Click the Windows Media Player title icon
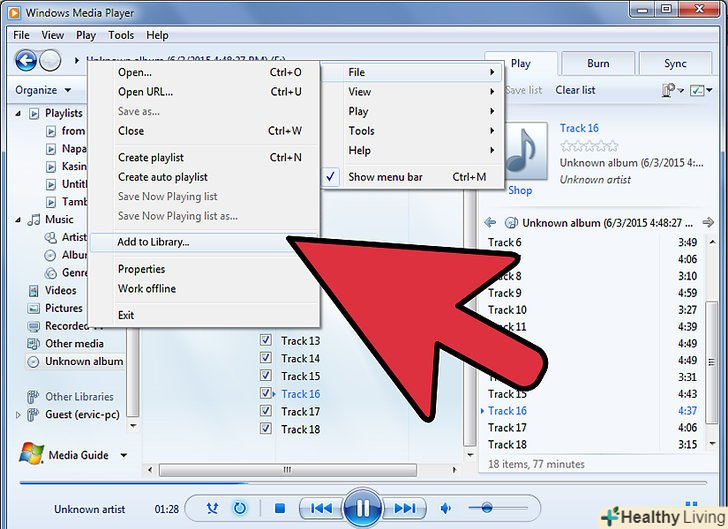 click(14, 13)
